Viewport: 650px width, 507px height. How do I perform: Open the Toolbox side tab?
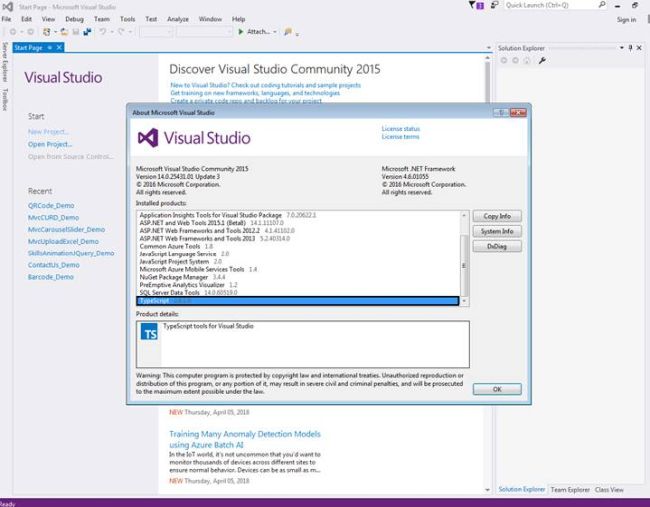(5, 99)
